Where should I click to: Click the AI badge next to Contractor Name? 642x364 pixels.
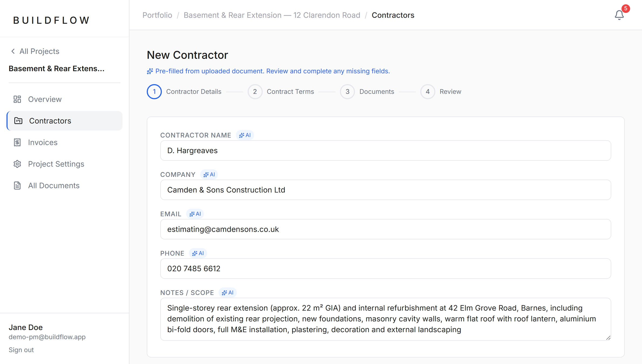245,135
